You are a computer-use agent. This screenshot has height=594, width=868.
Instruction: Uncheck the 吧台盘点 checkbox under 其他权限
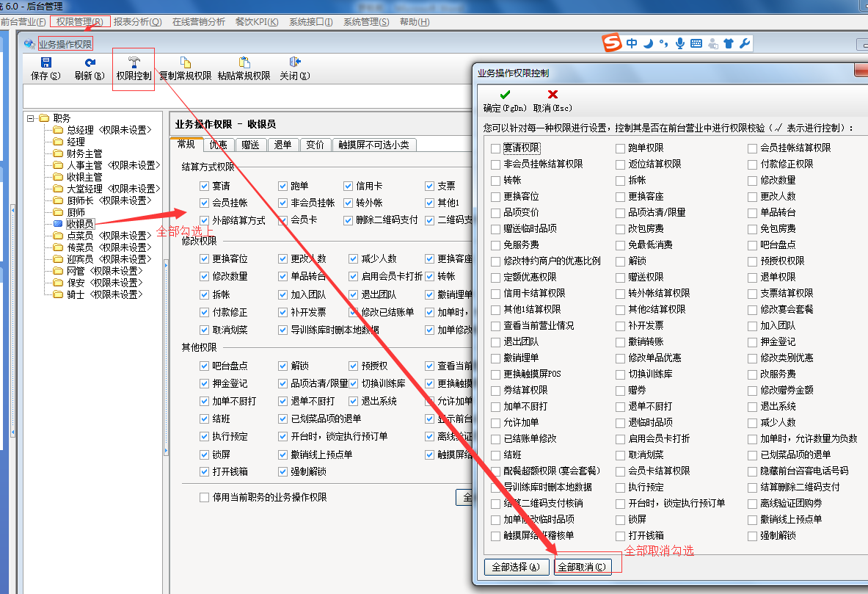point(205,366)
